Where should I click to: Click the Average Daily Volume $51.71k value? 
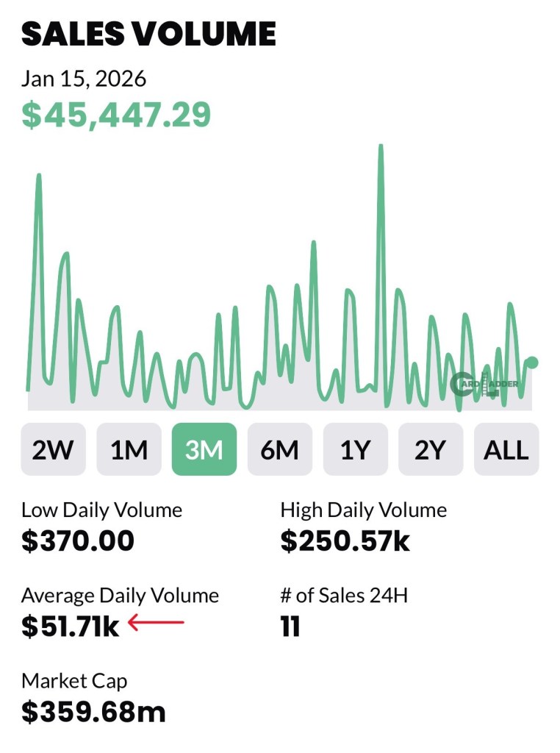[x=71, y=627]
